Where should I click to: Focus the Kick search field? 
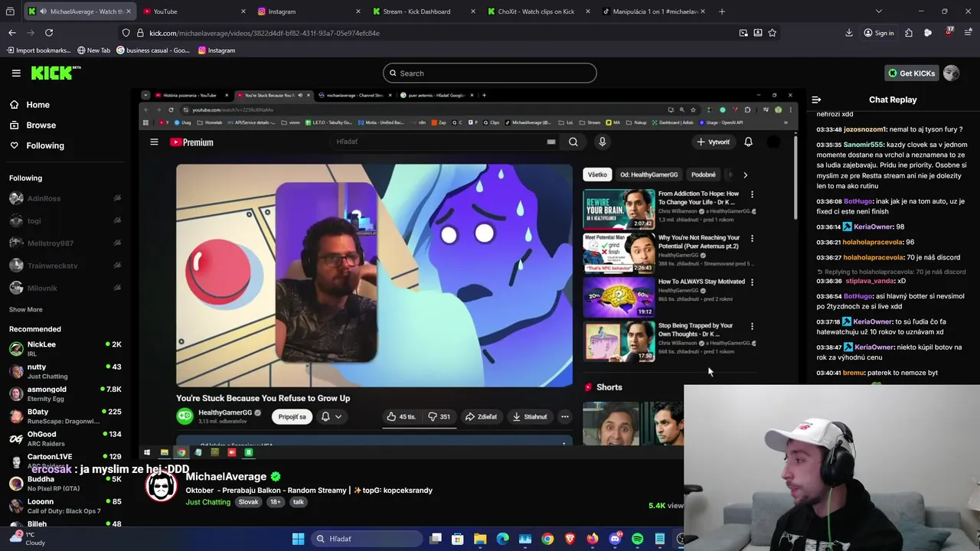click(x=490, y=73)
